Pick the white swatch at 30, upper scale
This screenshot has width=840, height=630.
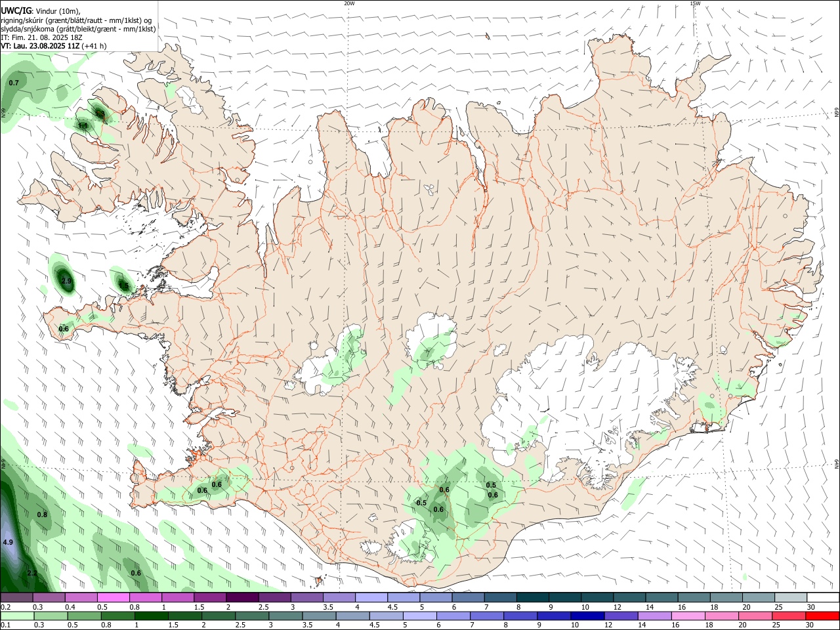coord(822,597)
